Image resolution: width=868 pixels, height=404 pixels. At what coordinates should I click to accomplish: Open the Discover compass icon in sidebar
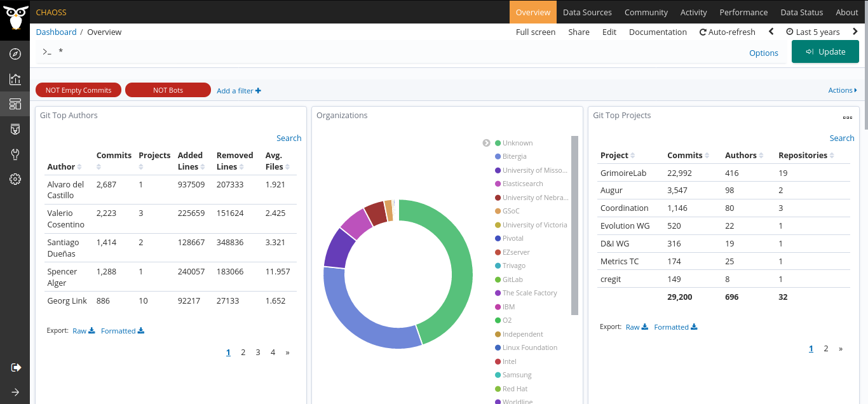[x=15, y=54]
